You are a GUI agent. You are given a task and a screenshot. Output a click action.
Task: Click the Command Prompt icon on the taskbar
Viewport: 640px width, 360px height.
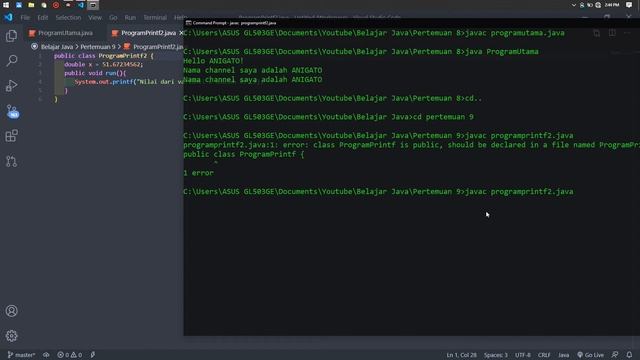93,5
